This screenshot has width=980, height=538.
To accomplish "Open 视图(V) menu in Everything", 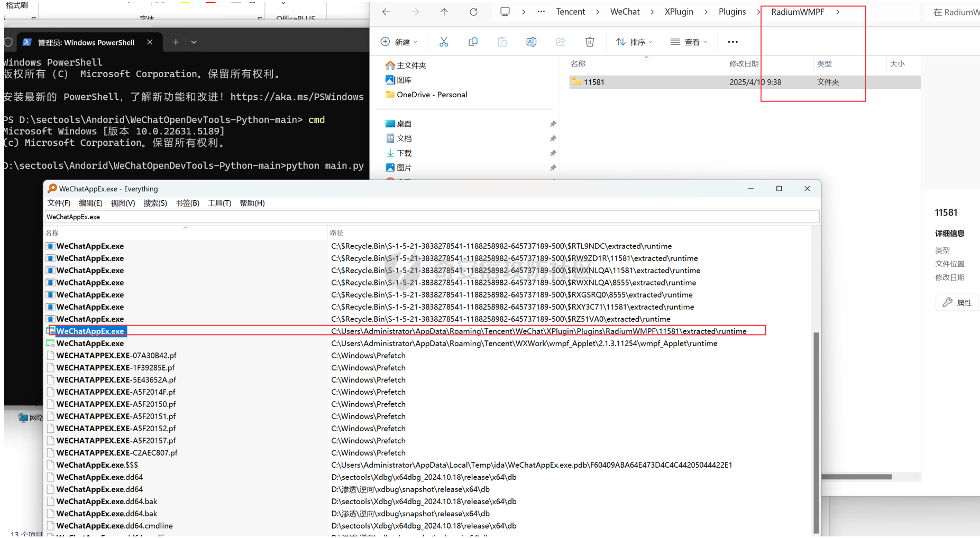I will pyautogui.click(x=123, y=203).
